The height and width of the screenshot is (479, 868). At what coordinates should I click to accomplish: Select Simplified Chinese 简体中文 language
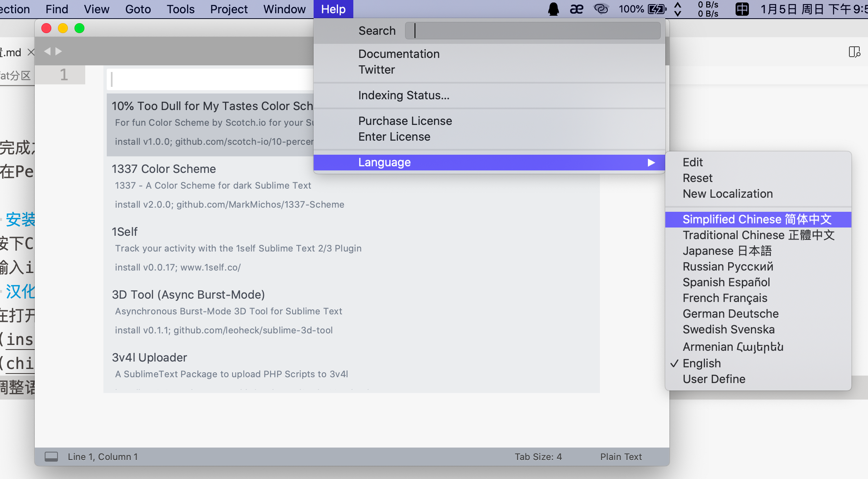click(x=758, y=219)
